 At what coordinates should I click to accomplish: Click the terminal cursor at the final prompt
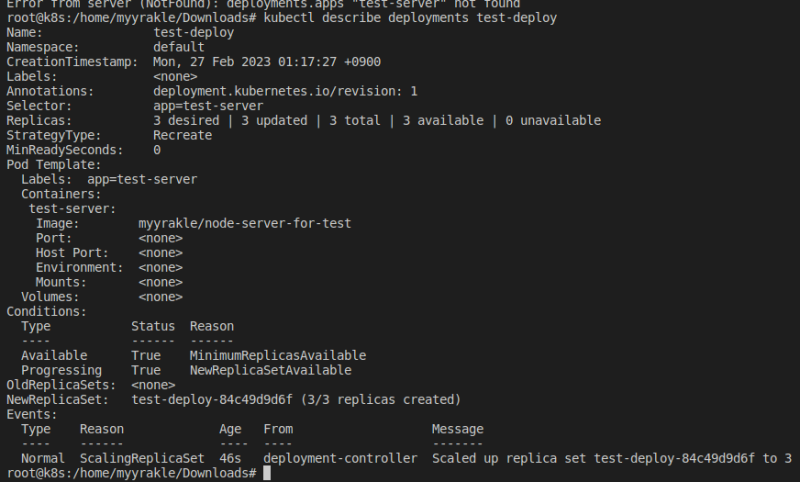click(x=267, y=473)
